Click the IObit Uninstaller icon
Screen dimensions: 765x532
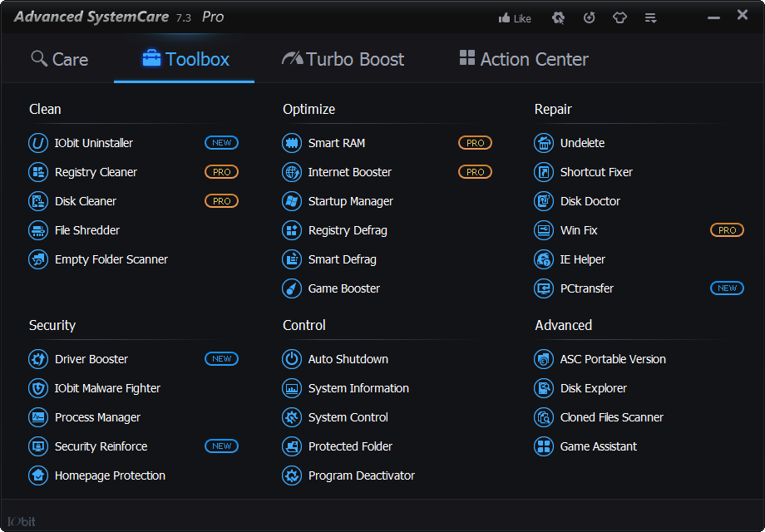click(x=38, y=143)
